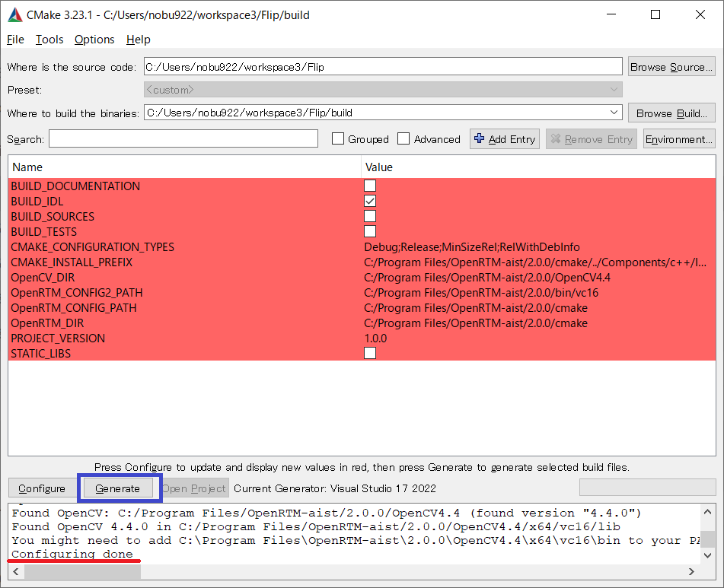Image resolution: width=724 pixels, height=588 pixels.
Task: Click the horizontal scrollbar thumb in output log
Action: (82, 571)
